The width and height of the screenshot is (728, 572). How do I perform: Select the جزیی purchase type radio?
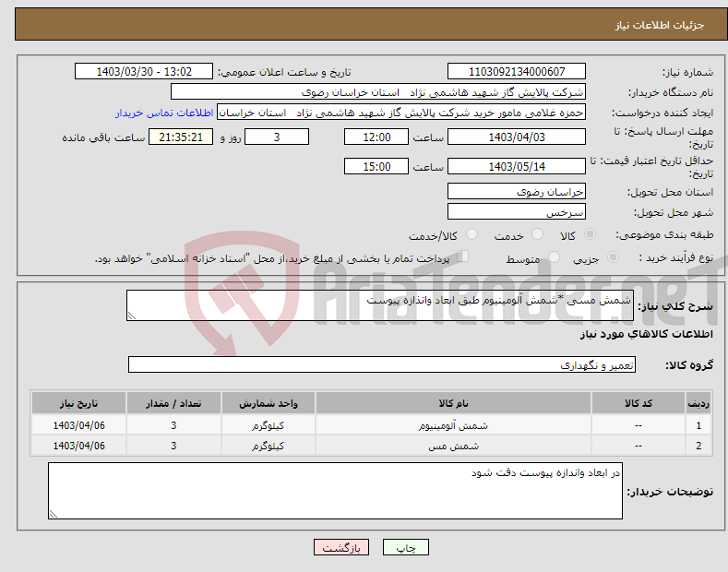pos(613,256)
